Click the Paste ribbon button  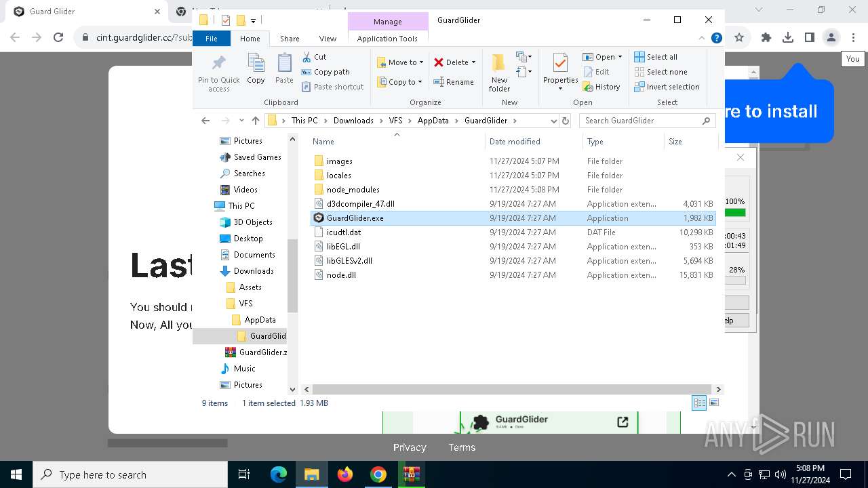(284, 68)
